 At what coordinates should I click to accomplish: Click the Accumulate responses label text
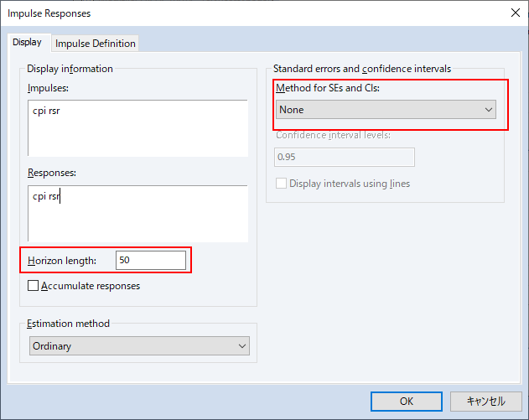tap(91, 286)
